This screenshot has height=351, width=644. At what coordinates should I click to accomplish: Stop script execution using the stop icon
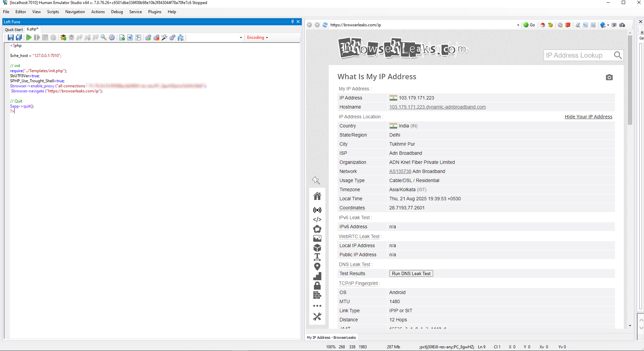[x=45, y=37]
